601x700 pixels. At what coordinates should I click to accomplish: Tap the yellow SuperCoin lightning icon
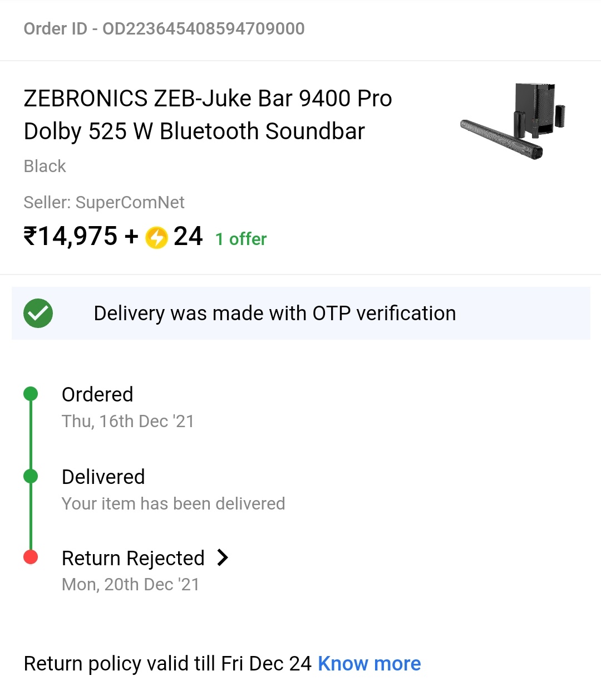(x=156, y=237)
